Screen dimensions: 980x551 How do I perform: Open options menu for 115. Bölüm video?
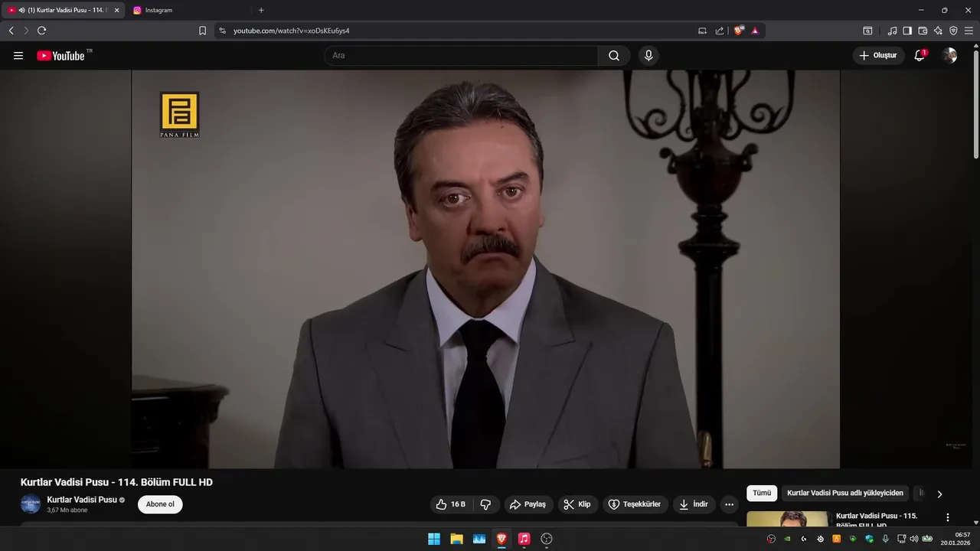tap(948, 517)
